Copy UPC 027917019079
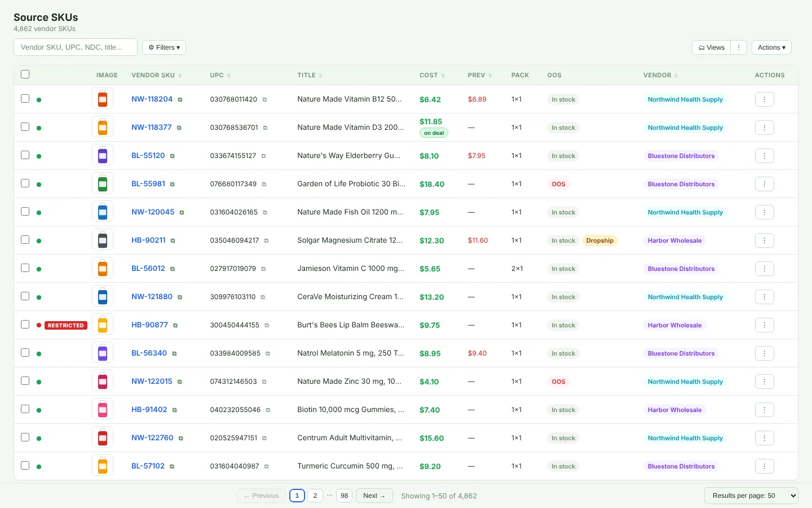Screen dimensions: 812x508 pos(263,269)
